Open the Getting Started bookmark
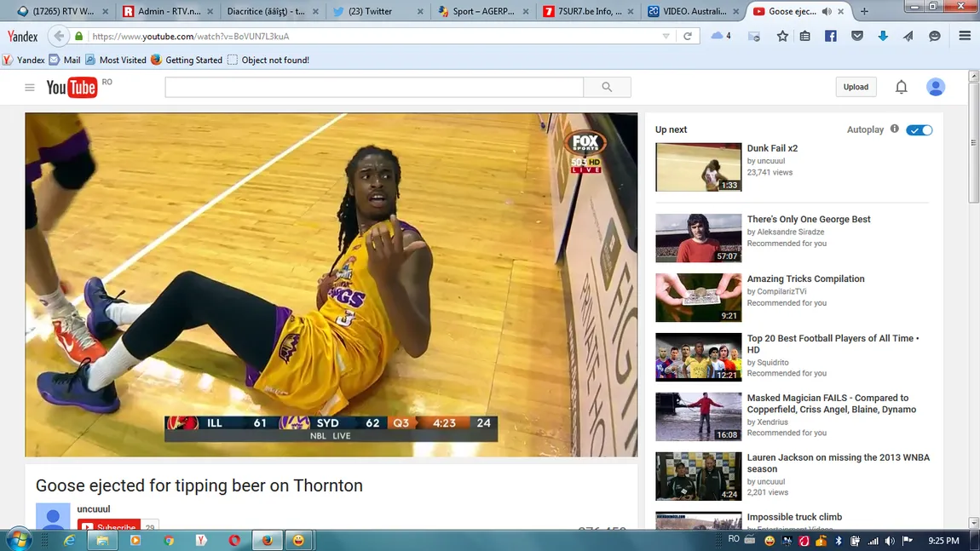980x551 pixels. click(187, 60)
